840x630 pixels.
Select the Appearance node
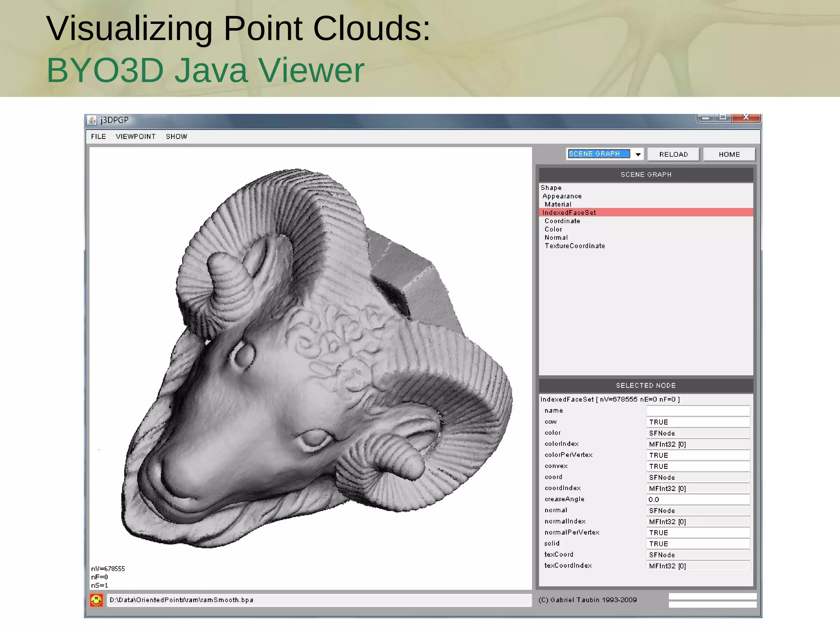point(562,196)
